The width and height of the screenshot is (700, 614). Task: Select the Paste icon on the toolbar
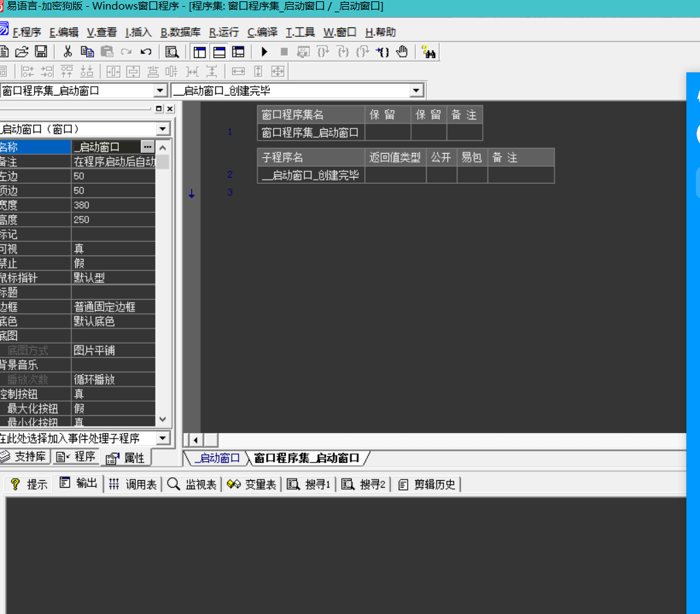click(107, 51)
